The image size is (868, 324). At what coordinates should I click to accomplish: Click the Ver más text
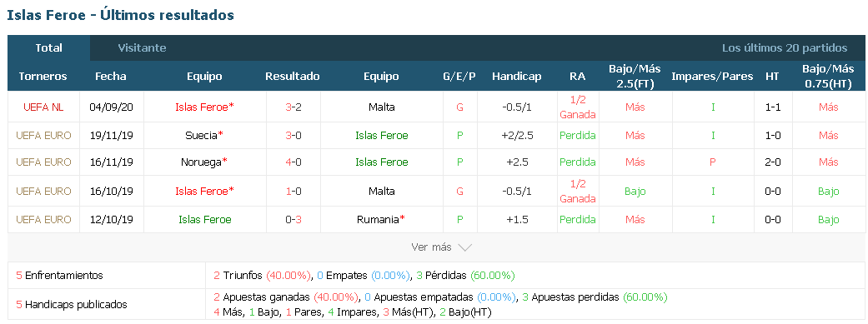point(431,247)
